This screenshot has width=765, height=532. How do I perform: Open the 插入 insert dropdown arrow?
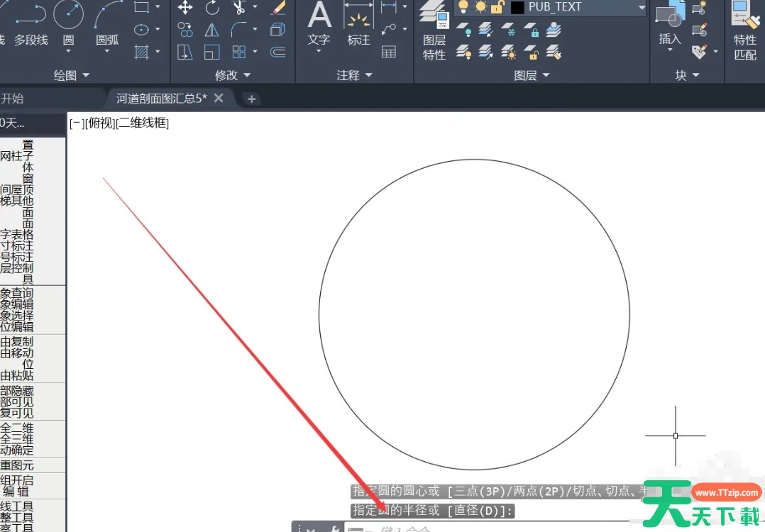point(670,50)
